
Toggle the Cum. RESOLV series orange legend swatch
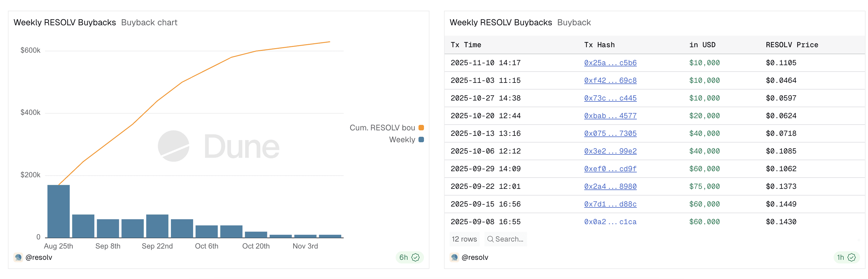421,128
